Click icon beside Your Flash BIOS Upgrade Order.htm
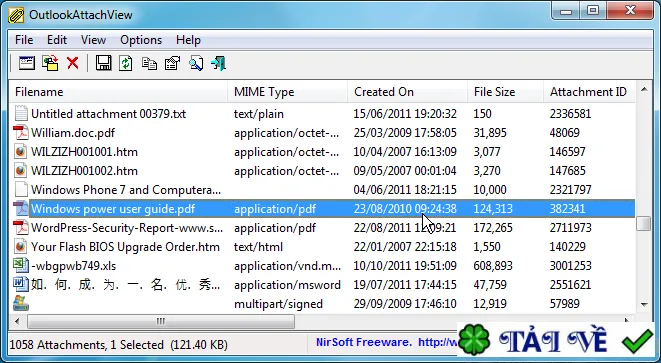The width and height of the screenshot is (661, 363). 21,247
